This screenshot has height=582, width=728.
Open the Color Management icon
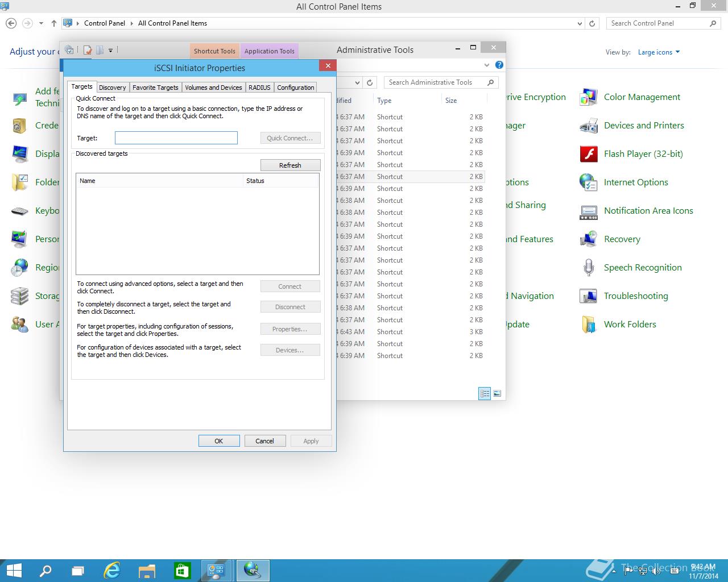(x=589, y=97)
